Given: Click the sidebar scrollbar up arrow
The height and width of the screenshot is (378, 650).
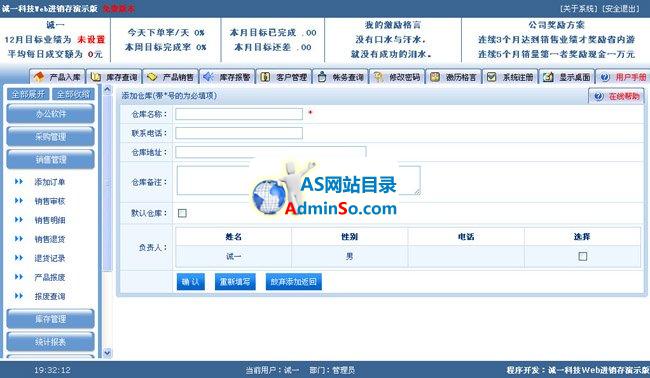Looking at the screenshot, I should pos(107,90).
